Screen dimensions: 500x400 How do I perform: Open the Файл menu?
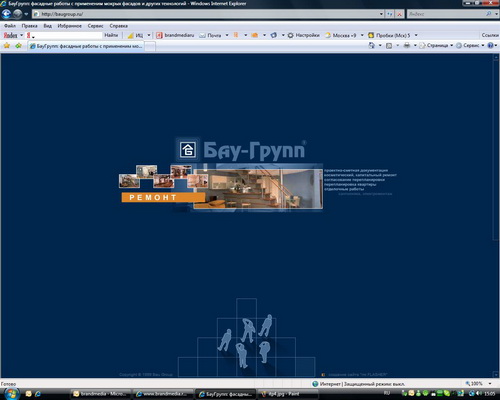tap(10, 26)
